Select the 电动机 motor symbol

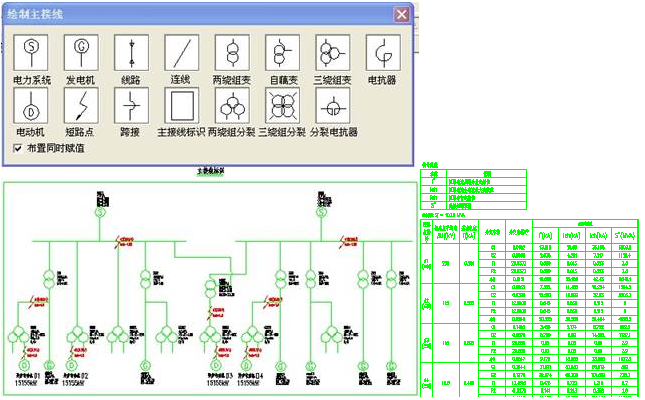point(31,105)
